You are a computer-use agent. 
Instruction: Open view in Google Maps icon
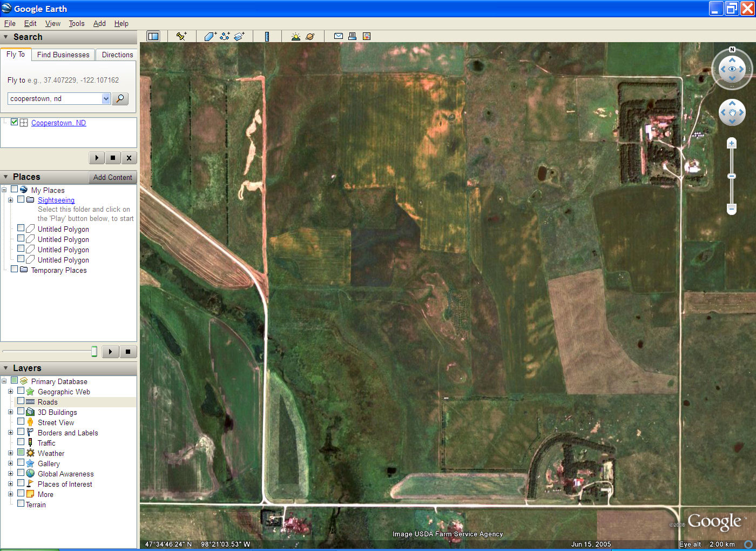367,36
